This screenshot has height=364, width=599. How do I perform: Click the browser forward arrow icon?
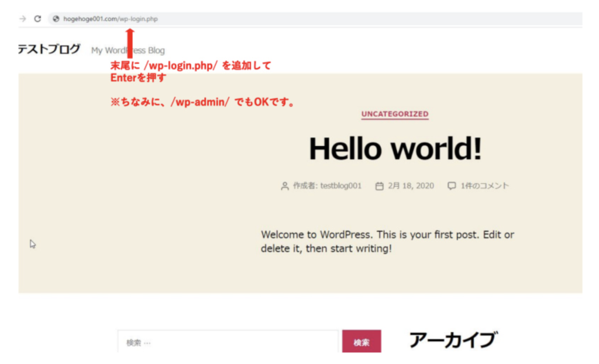pyautogui.click(x=23, y=19)
